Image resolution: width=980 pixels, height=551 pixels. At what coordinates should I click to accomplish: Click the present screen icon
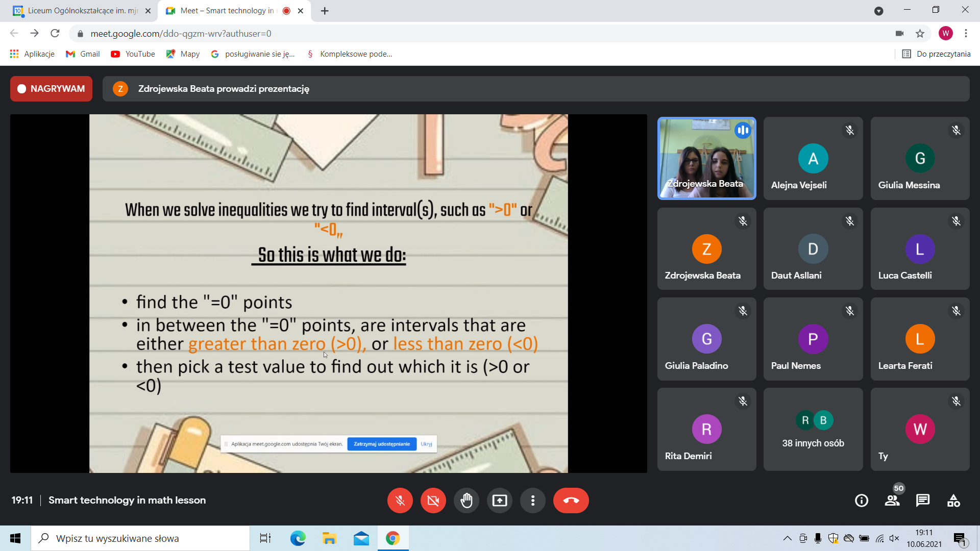(500, 500)
